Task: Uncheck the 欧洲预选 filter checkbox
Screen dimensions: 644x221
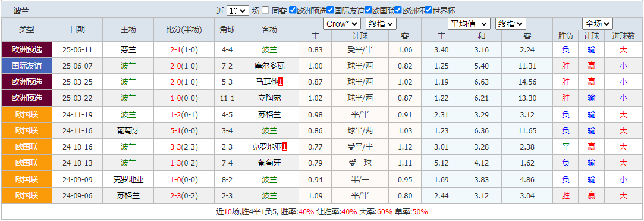Action: 293,10
